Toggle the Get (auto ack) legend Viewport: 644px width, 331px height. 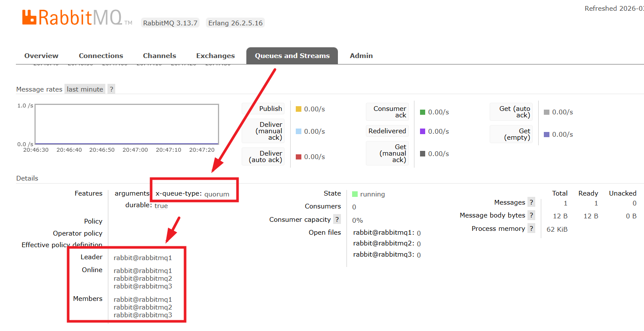point(511,112)
